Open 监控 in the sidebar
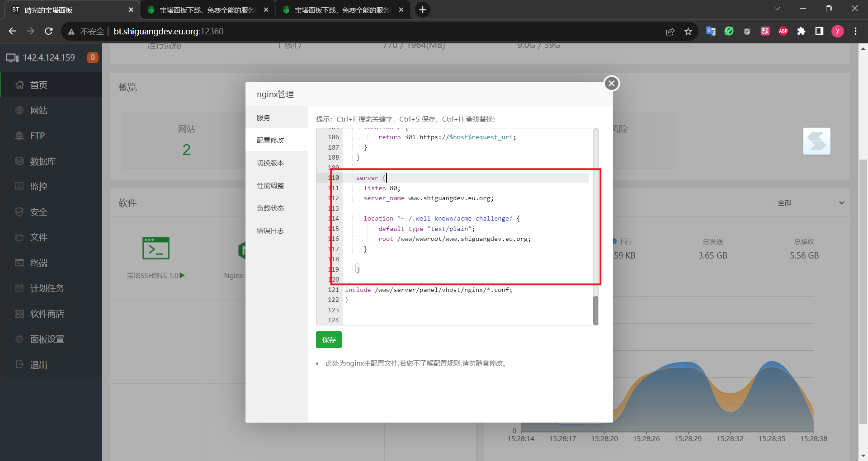868x461 pixels. coord(51,187)
